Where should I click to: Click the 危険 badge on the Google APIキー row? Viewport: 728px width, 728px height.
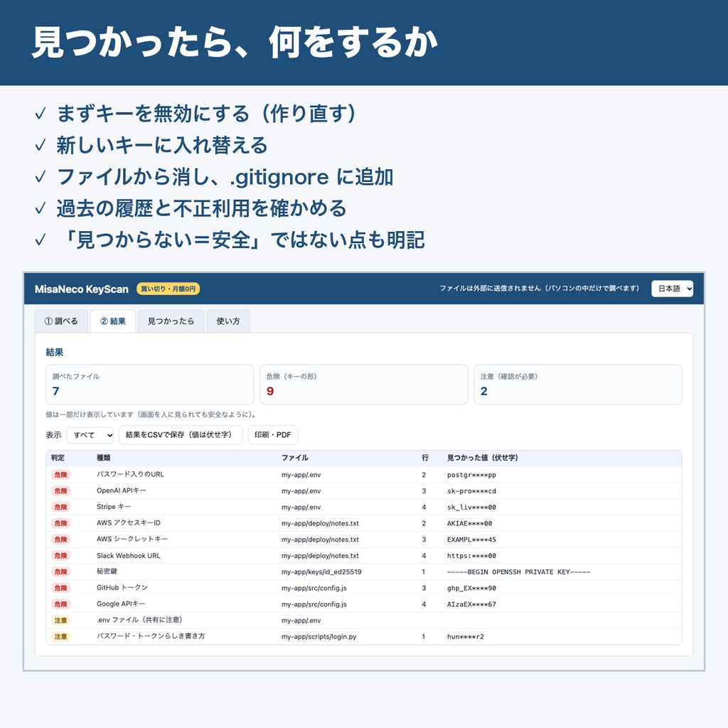click(x=61, y=604)
